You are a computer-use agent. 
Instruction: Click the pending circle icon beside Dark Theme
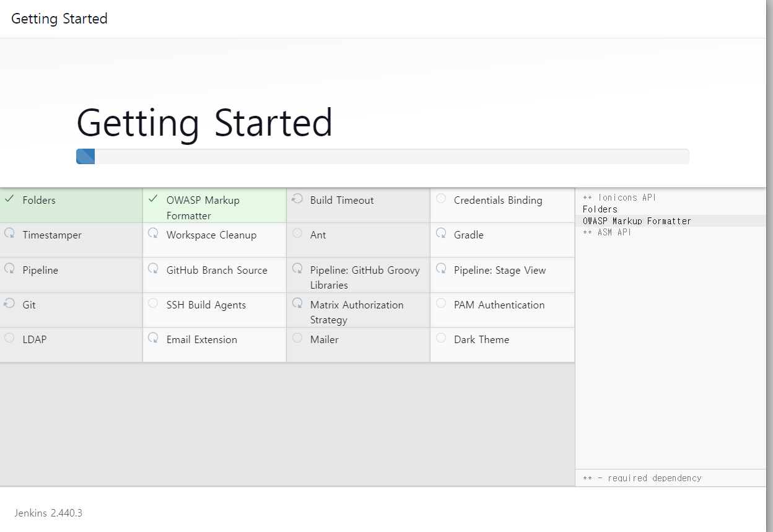tap(441, 338)
